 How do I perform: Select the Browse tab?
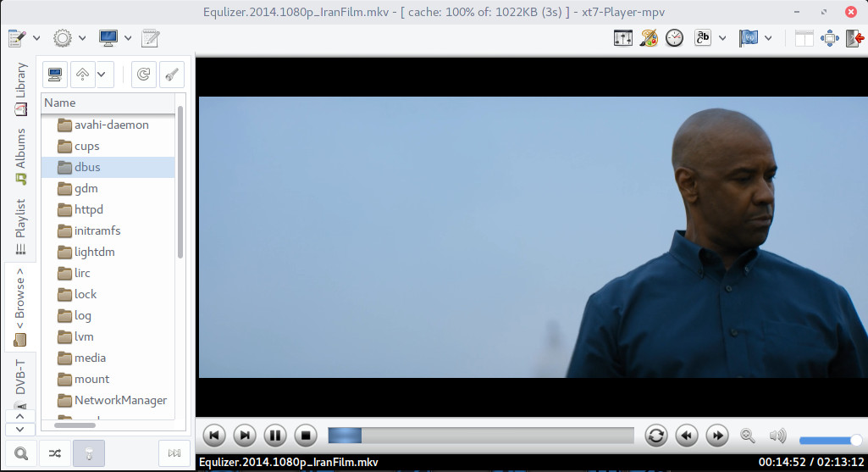(20, 307)
